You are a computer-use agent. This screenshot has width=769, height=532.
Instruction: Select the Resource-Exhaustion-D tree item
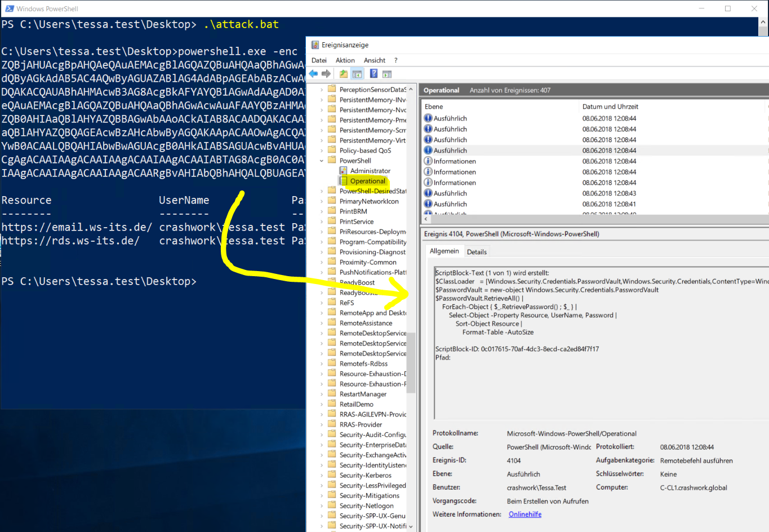coord(372,374)
